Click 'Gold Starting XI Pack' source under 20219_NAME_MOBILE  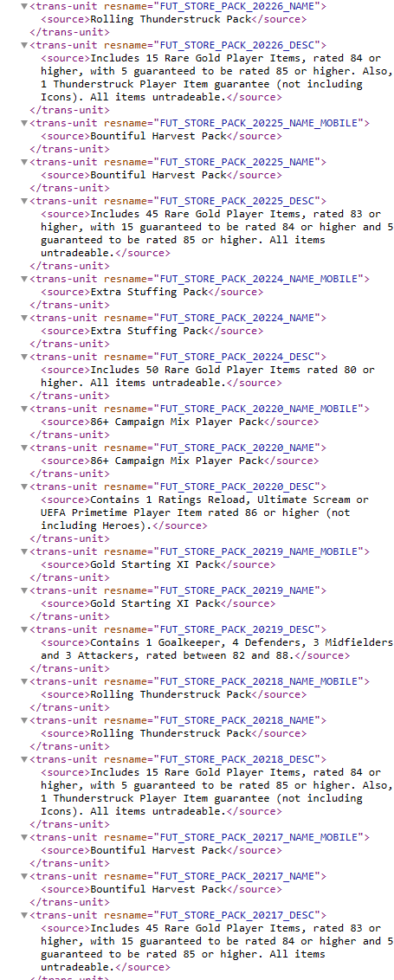(x=155, y=564)
